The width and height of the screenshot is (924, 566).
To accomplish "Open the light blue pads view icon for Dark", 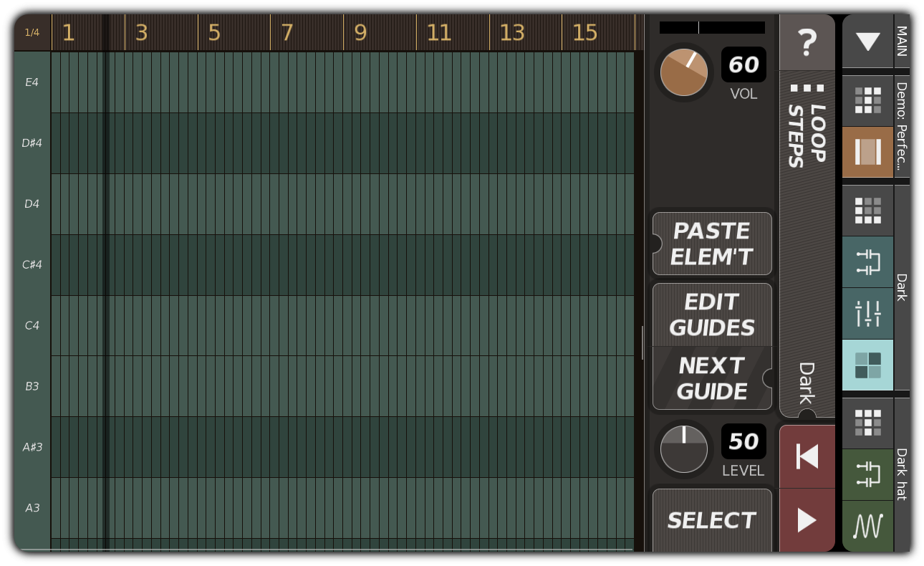I will 867,365.
